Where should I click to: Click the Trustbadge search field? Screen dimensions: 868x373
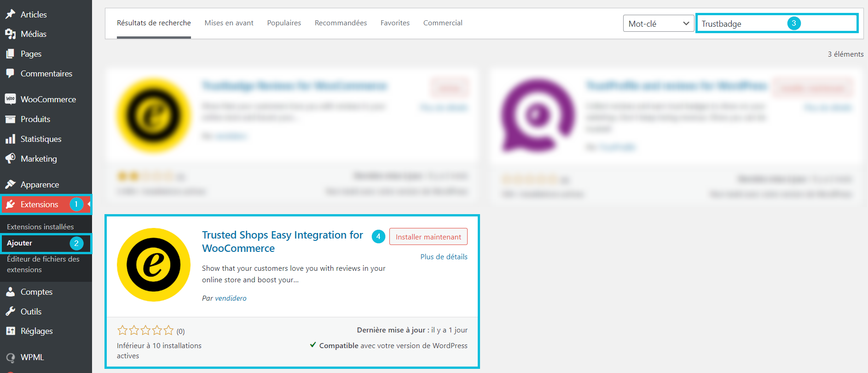pos(777,23)
